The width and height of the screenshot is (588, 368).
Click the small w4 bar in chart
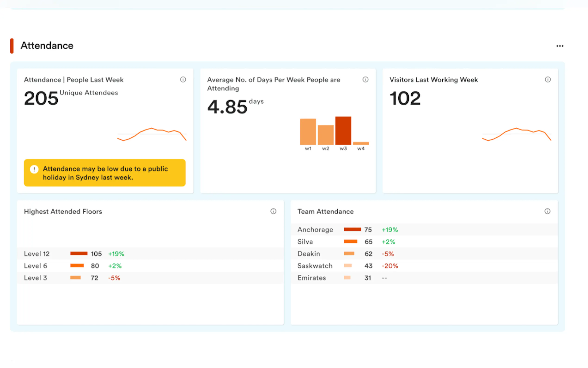coord(361,143)
